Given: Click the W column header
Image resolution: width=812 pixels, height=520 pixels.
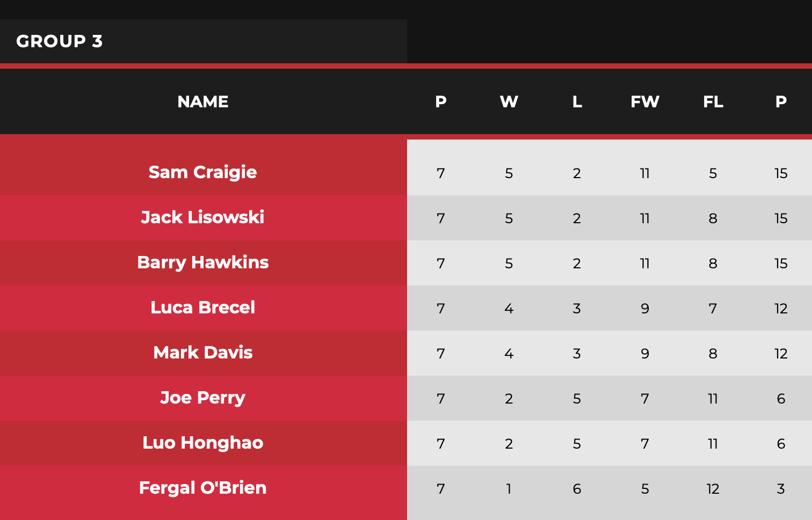Looking at the screenshot, I should [x=509, y=101].
